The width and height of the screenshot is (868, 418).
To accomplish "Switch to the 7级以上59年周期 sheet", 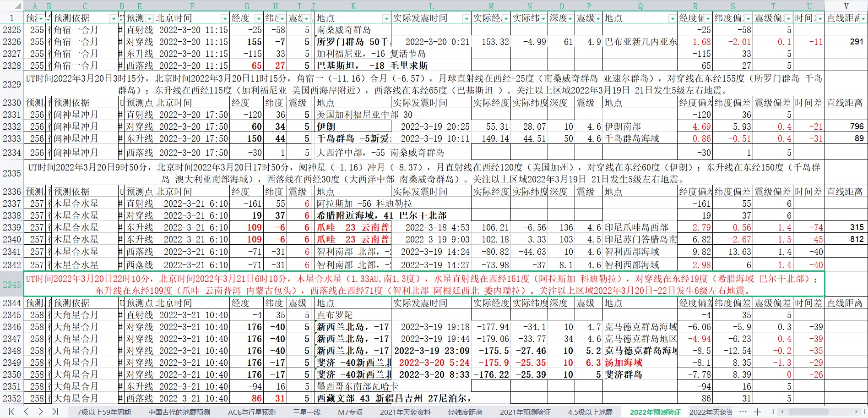I will (104, 412).
